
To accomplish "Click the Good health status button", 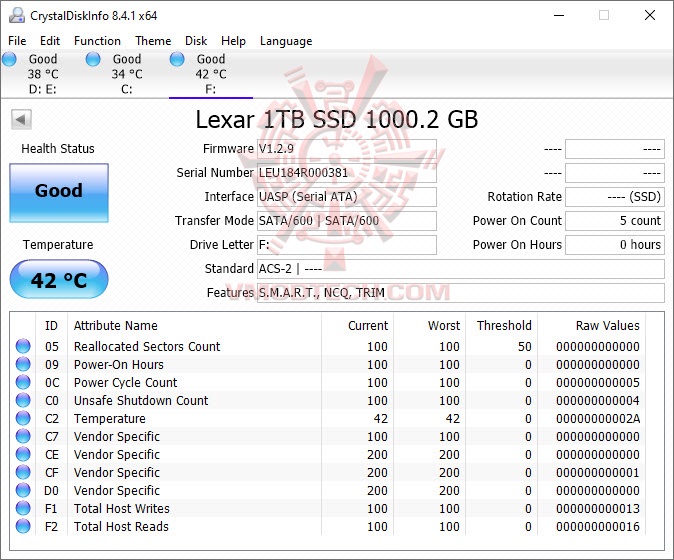I will (x=59, y=193).
